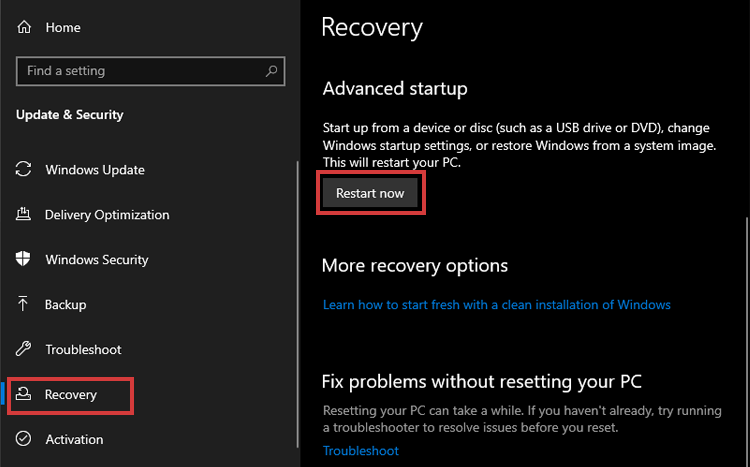Image resolution: width=750 pixels, height=467 pixels.
Task: Click Fix problems without resetting your PC heading
Action: 481,382
